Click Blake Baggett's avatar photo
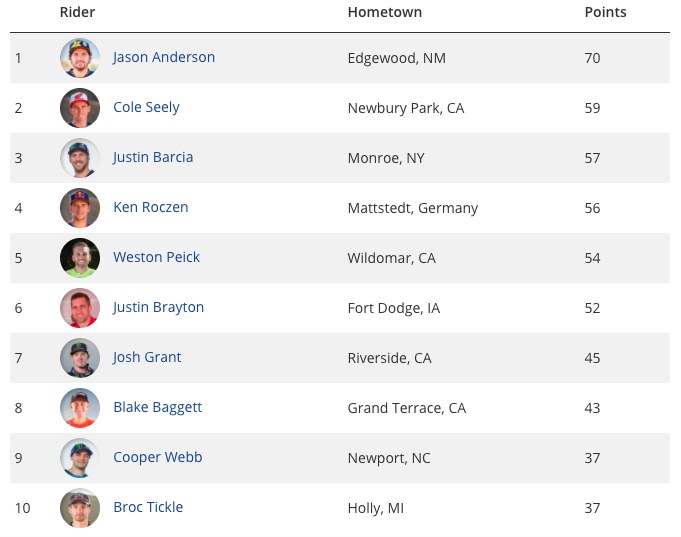Screen dimensions: 681x537 pyautogui.click(x=80, y=408)
